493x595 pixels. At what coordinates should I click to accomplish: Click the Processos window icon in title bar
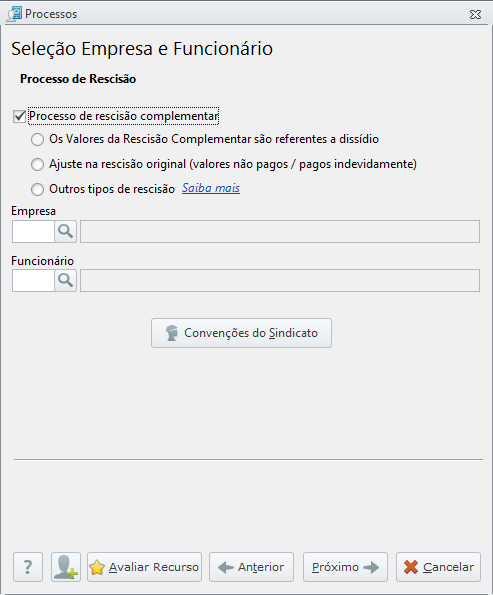tap(14, 14)
